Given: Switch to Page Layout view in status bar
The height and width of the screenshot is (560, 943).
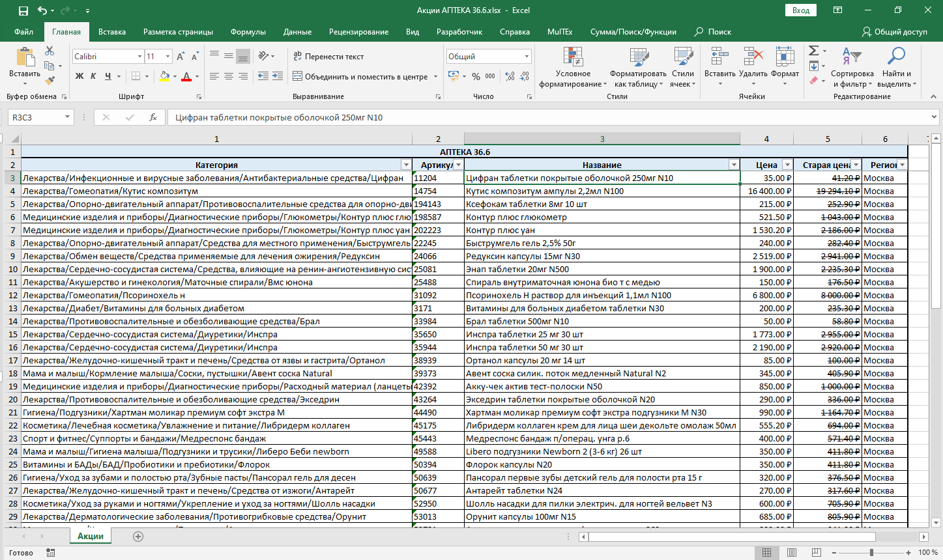Looking at the screenshot, I should (x=792, y=552).
